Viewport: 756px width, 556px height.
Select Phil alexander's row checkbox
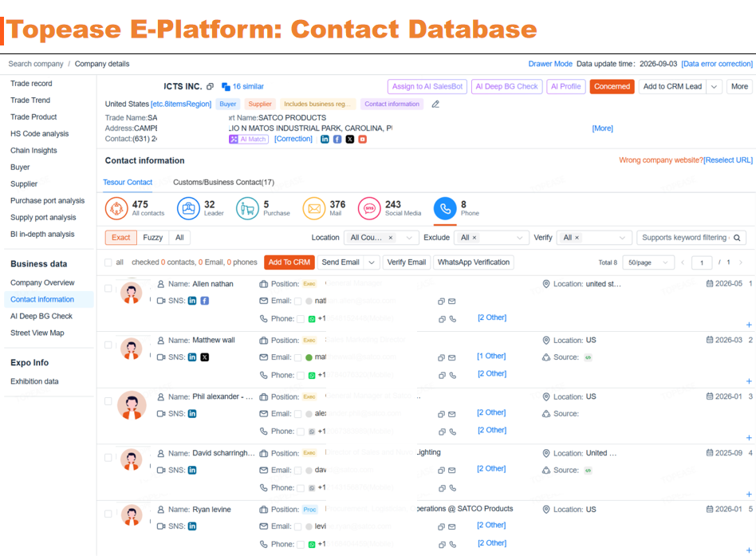point(108,401)
